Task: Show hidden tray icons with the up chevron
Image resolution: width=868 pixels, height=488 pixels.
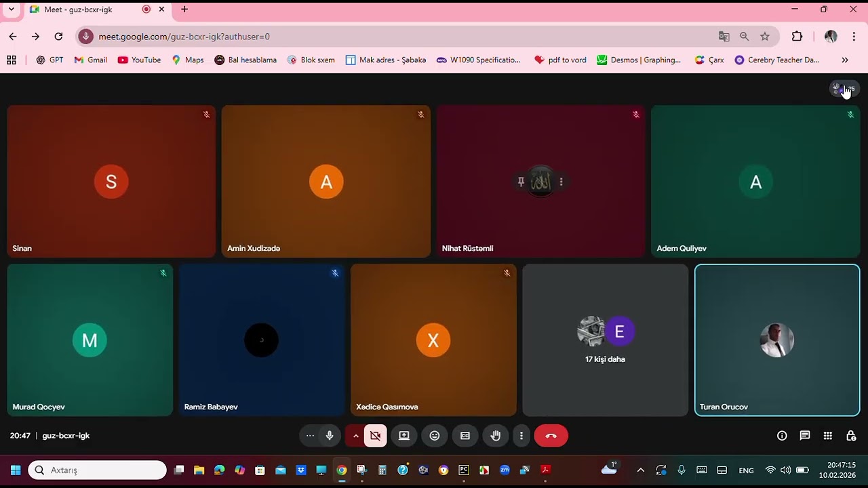Action: 640,470
